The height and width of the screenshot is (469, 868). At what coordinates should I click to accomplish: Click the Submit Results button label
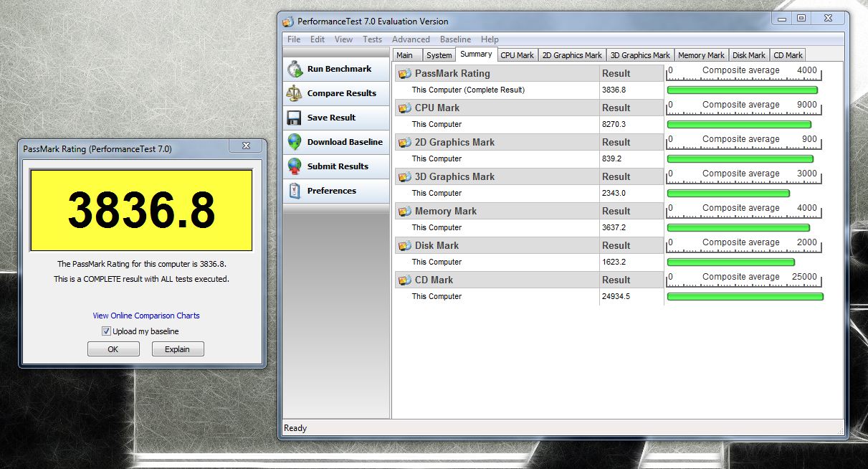[338, 166]
